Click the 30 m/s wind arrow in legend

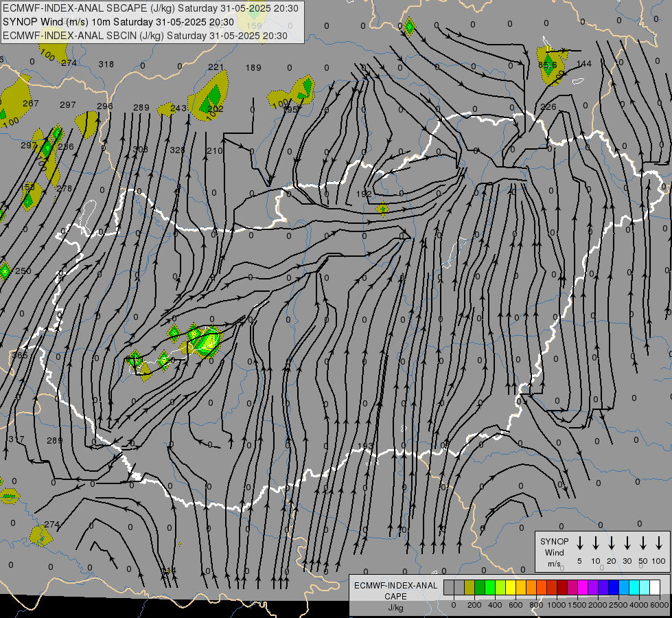click(627, 543)
